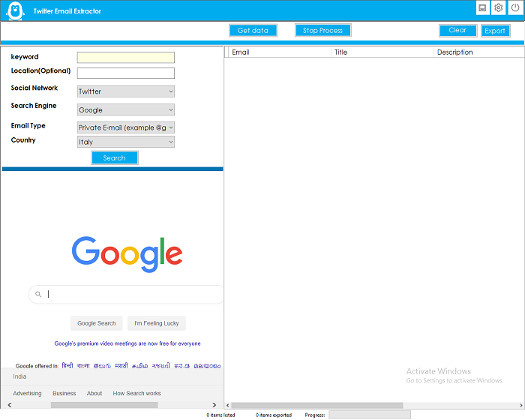
Task: Open the settings gear icon
Action: pos(498,7)
